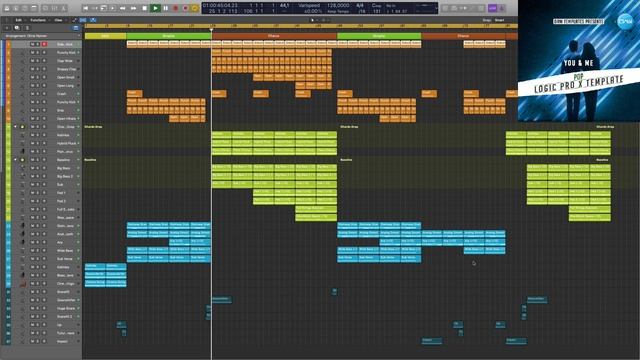Click the Pause transport button
The image size is (640, 360).
click(x=166, y=8)
